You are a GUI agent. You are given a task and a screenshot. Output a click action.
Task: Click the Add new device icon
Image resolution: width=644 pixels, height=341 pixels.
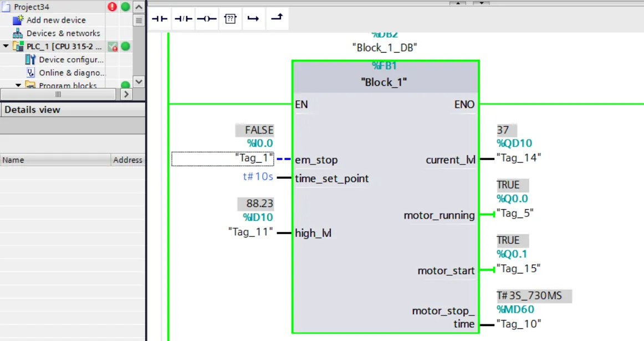click(18, 20)
